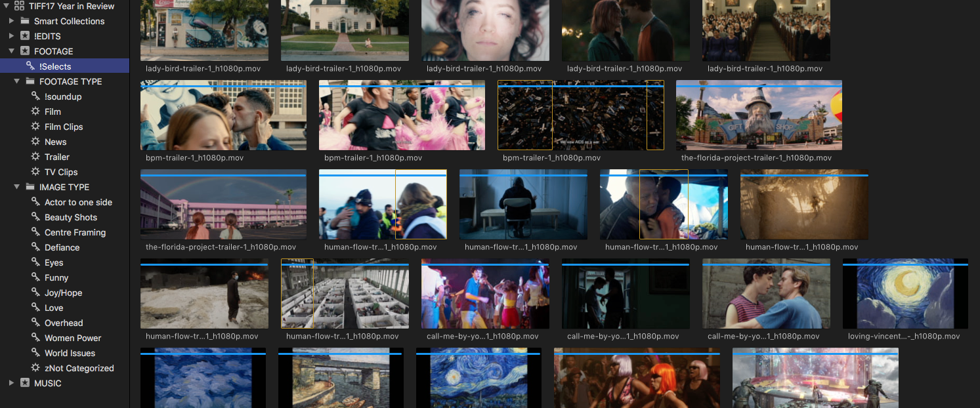Click the key icon next to Beauty Shots

point(35,217)
